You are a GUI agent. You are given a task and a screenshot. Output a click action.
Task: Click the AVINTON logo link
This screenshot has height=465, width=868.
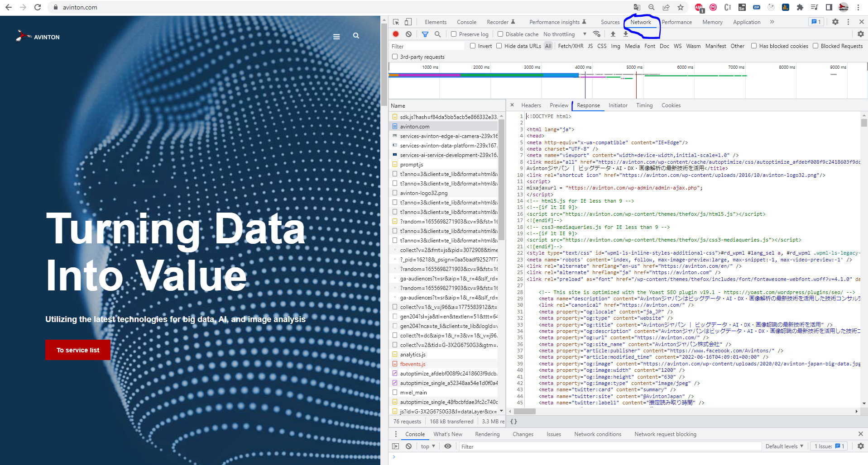38,36
